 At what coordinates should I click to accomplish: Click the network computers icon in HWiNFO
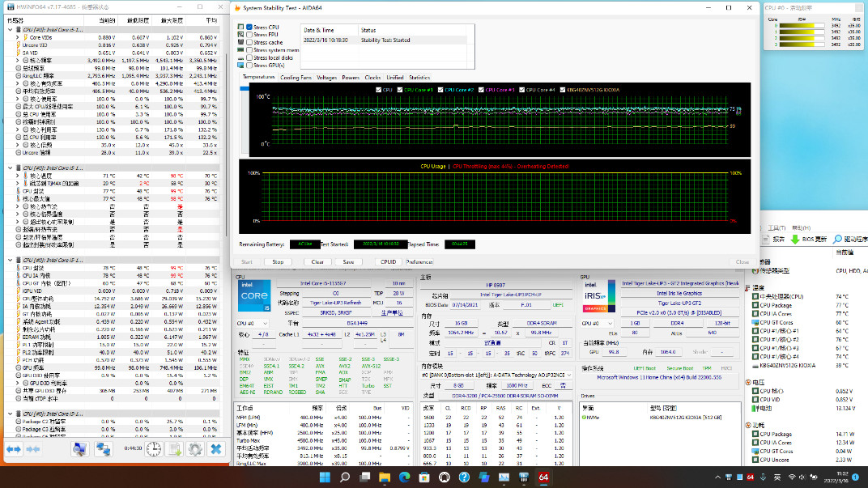tap(104, 448)
